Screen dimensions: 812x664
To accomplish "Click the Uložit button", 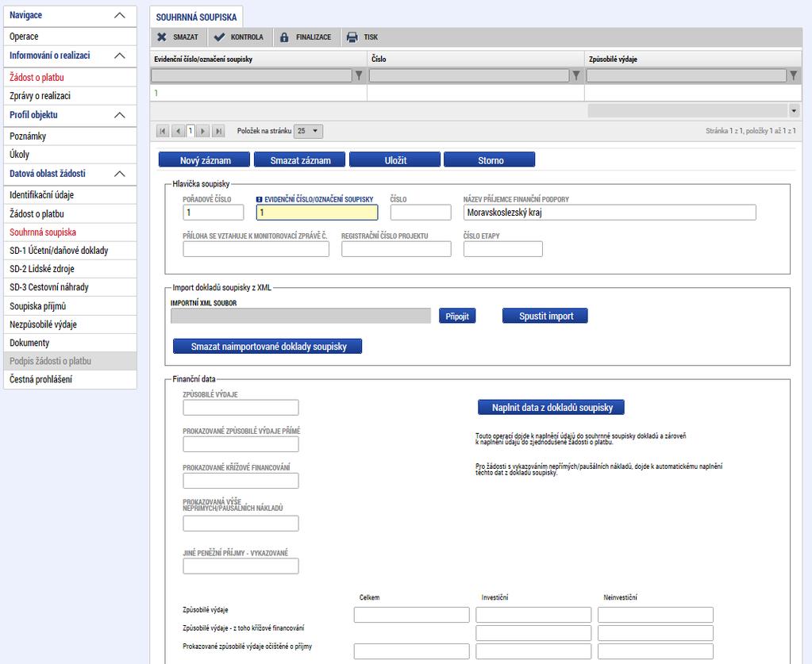I will point(395,160).
